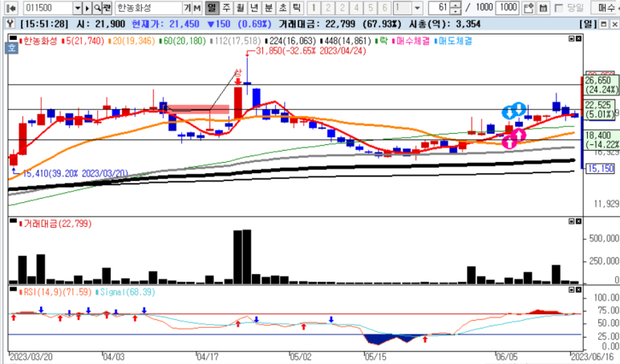Viewport: 620px width, 364px height.
Task: Select the 월 monthly period
Action: [x=240, y=7]
